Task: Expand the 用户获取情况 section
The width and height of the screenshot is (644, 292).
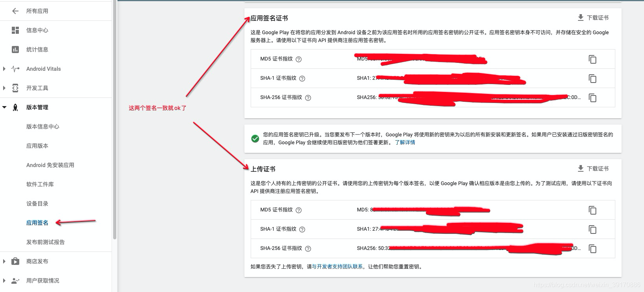Action: pyautogui.click(x=4, y=281)
